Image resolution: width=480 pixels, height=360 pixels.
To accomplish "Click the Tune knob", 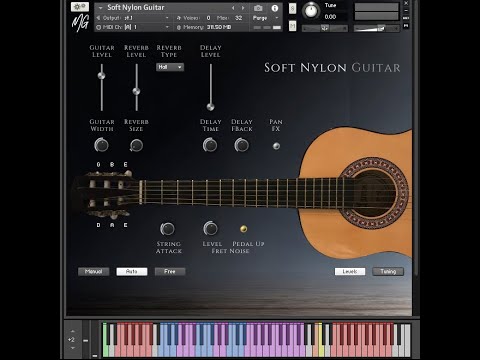I will point(311,10).
